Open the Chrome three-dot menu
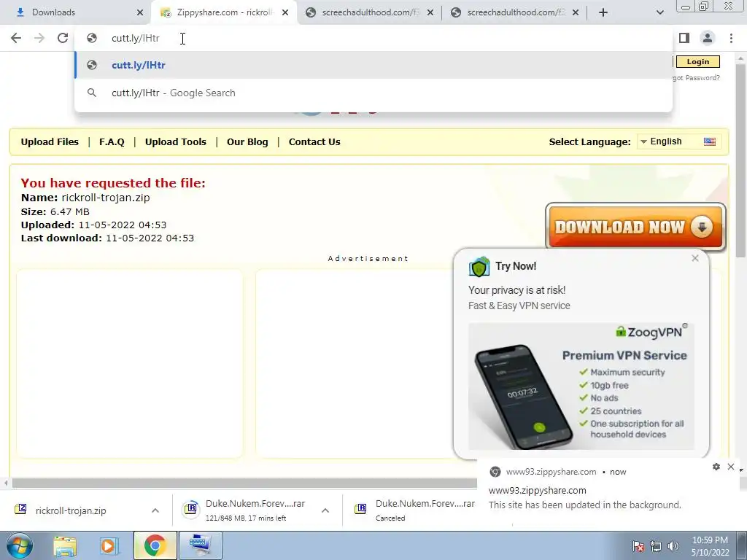Image resolution: width=747 pixels, height=560 pixels. click(731, 38)
